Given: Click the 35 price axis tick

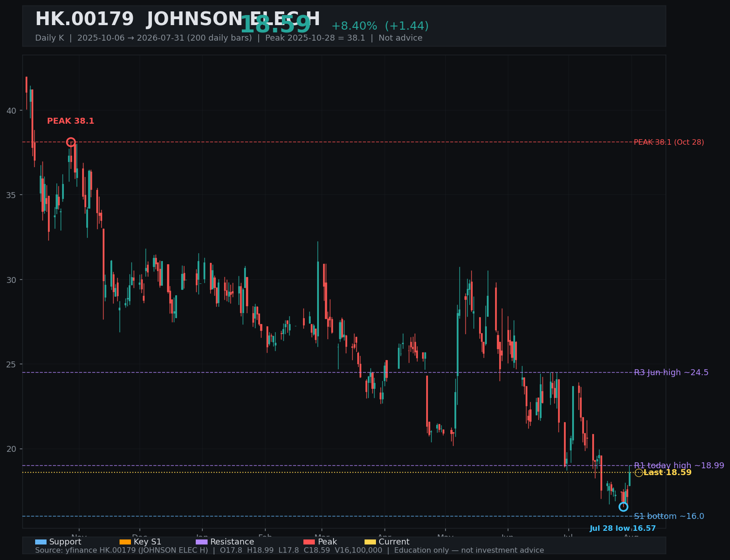Looking at the screenshot, I should 11,195.
